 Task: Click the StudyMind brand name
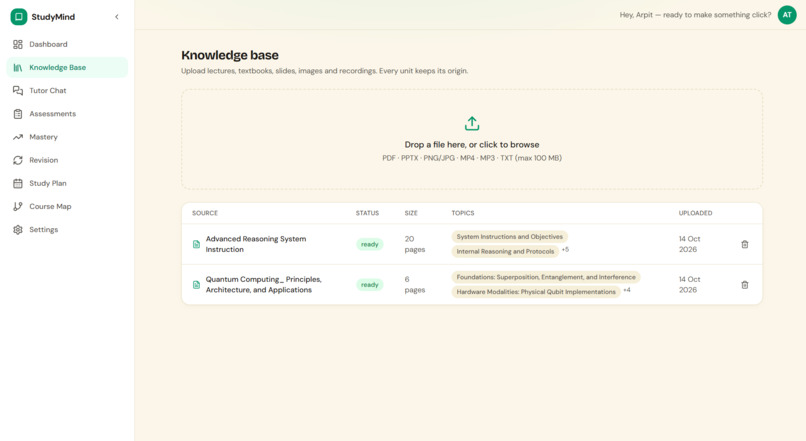(x=53, y=17)
